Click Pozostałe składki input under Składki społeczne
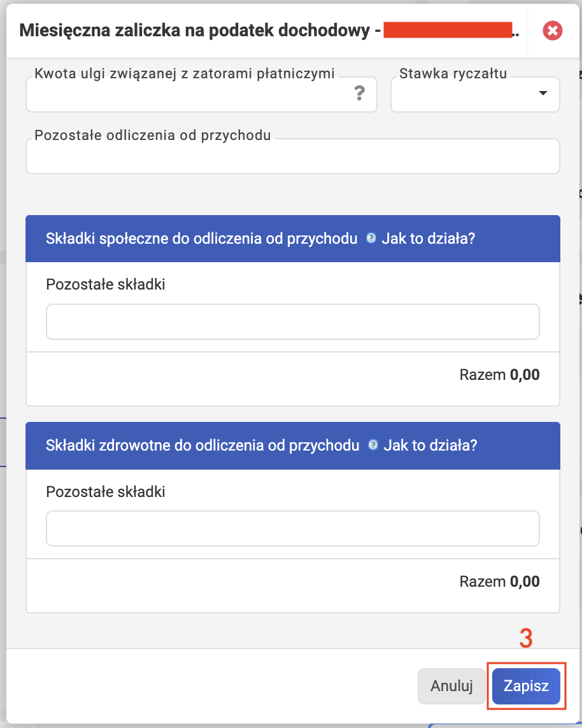 pyautogui.click(x=293, y=322)
